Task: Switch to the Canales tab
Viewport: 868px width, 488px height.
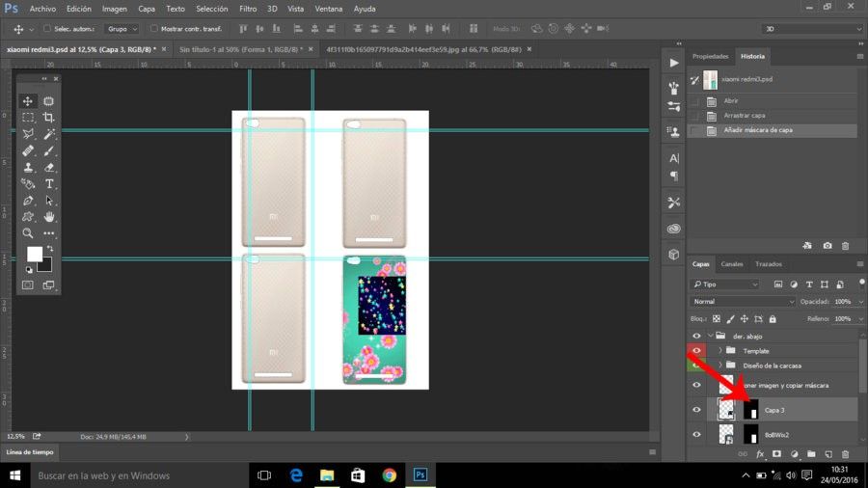Action: pyautogui.click(x=732, y=264)
